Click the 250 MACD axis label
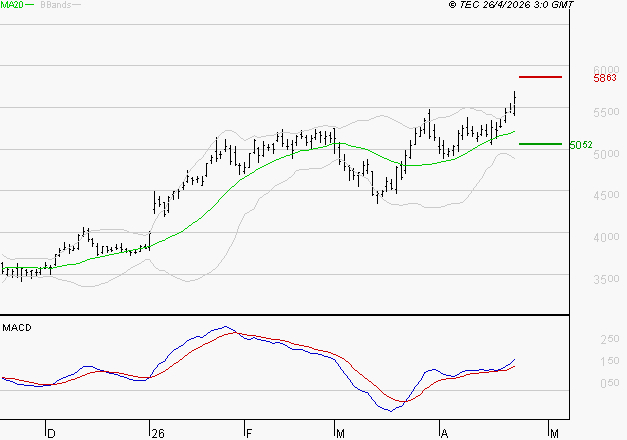The image size is (627, 440). [610, 339]
